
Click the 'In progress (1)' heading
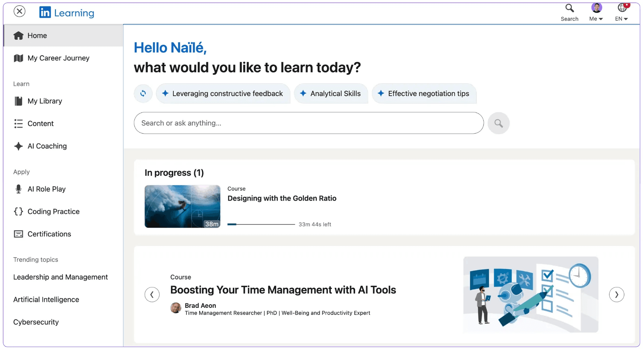click(x=174, y=173)
